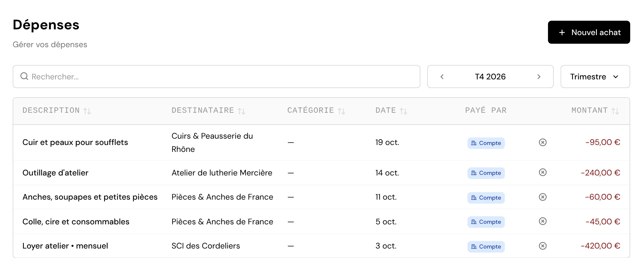Go to next quarter with right chevron
Image resolution: width=644 pixels, height=258 pixels.
point(539,77)
